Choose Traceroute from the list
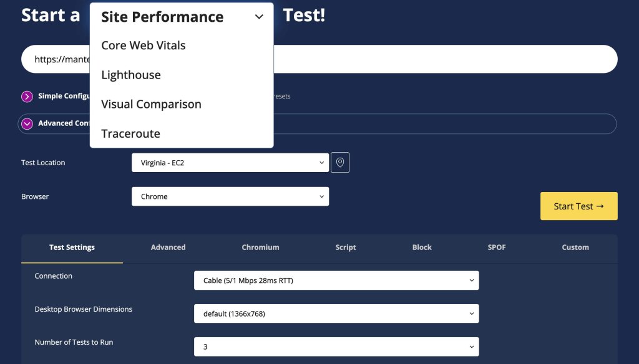The height and width of the screenshot is (364, 639). [130, 133]
